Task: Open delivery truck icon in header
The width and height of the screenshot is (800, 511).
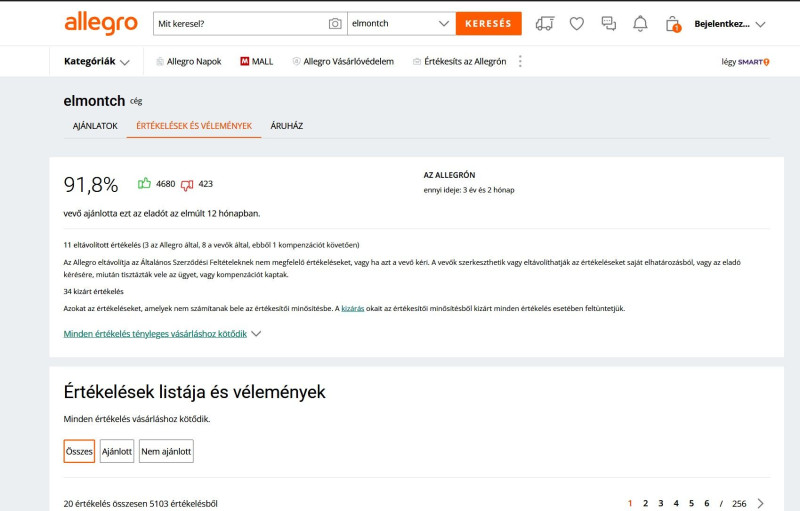Action: (545, 23)
